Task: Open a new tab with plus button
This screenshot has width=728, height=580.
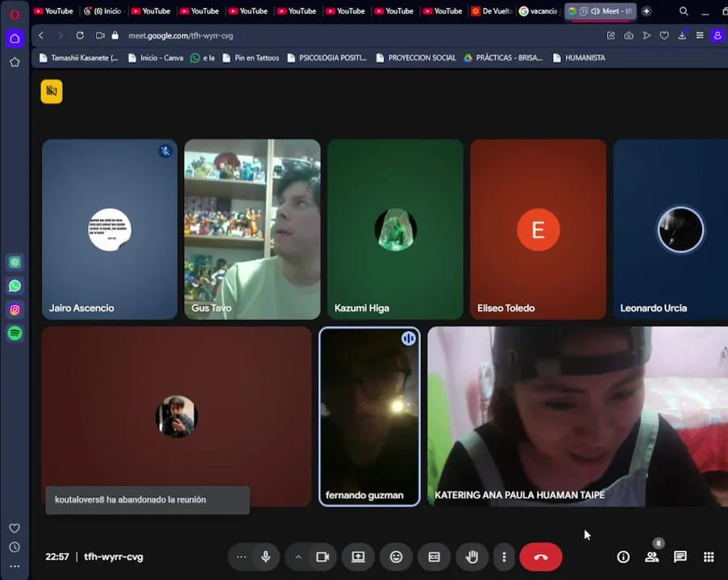Action: tap(647, 11)
